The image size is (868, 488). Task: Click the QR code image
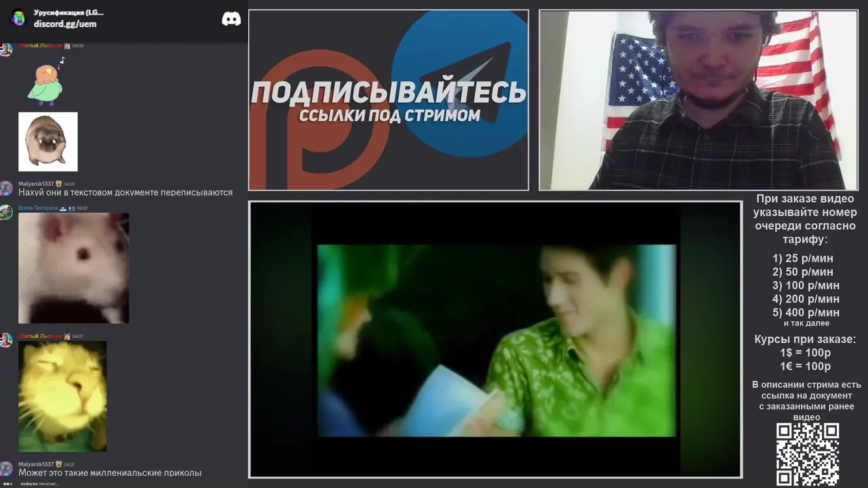coord(808,454)
